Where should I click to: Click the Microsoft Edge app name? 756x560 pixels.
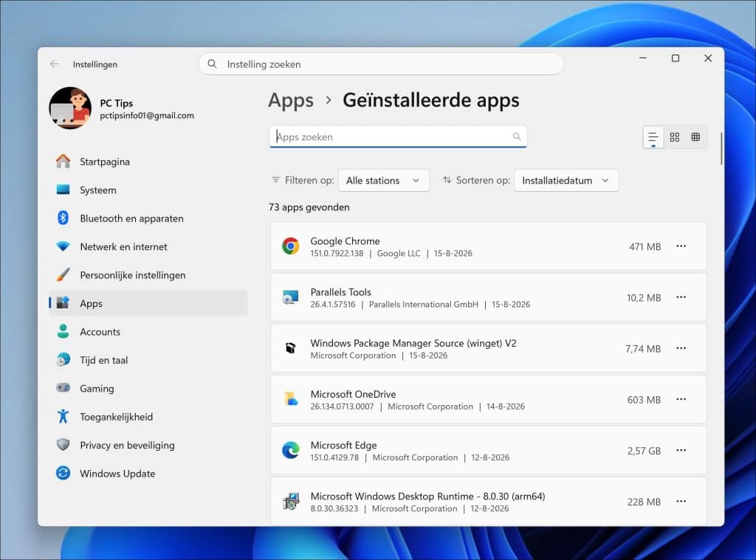[x=344, y=446]
